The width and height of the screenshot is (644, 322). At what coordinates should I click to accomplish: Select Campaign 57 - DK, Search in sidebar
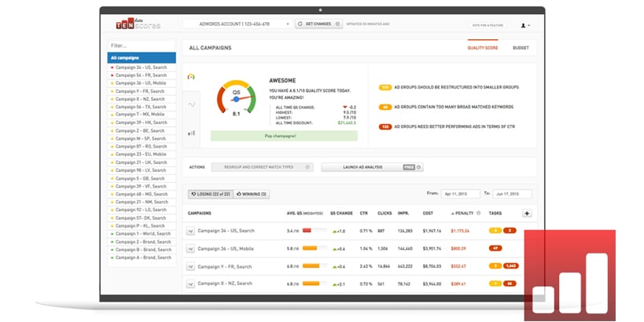pyautogui.click(x=142, y=218)
